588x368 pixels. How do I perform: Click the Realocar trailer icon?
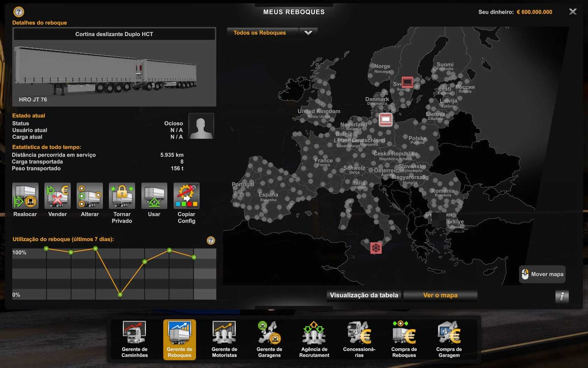[x=25, y=196]
